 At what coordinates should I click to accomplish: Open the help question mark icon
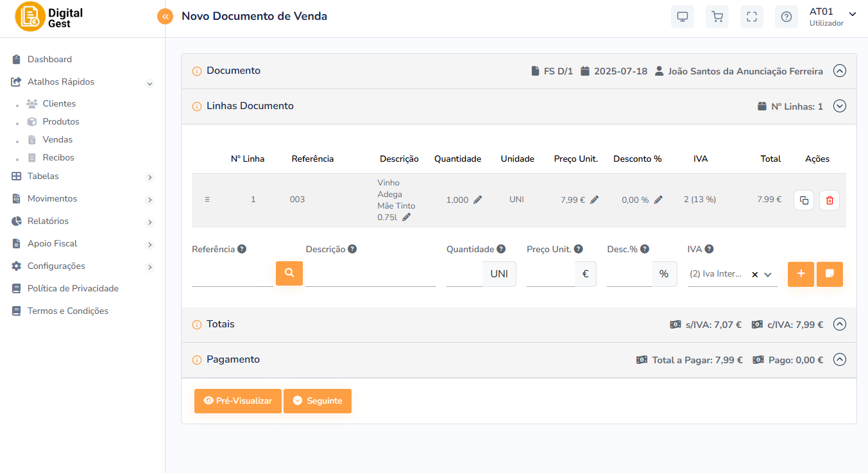pyautogui.click(x=786, y=17)
